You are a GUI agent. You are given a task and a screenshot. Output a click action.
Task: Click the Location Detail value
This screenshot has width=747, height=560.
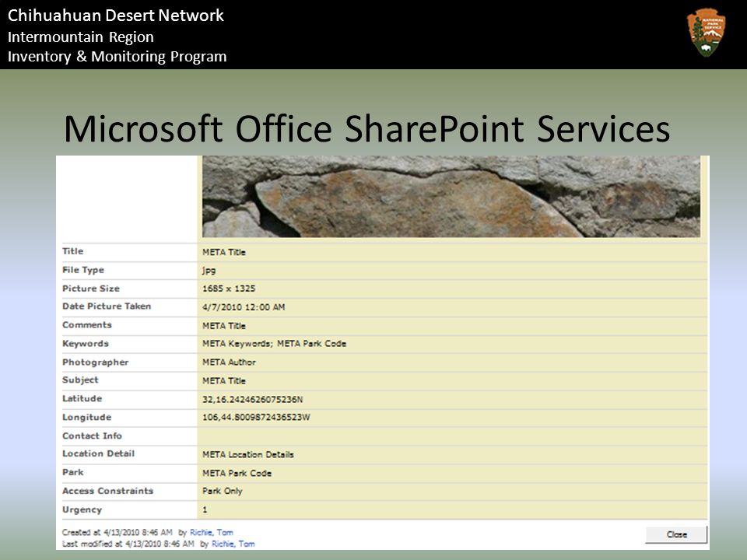tap(247, 455)
